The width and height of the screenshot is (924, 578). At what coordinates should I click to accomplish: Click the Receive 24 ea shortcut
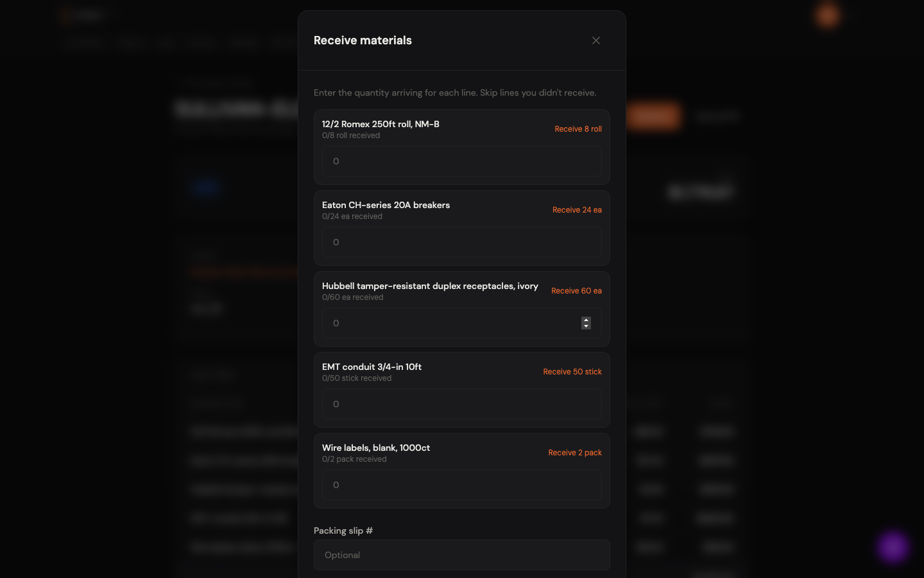[577, 210]
